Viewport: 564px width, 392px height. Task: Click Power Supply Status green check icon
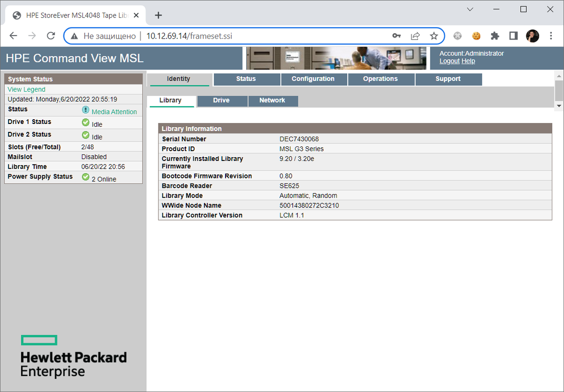point(86,177)
